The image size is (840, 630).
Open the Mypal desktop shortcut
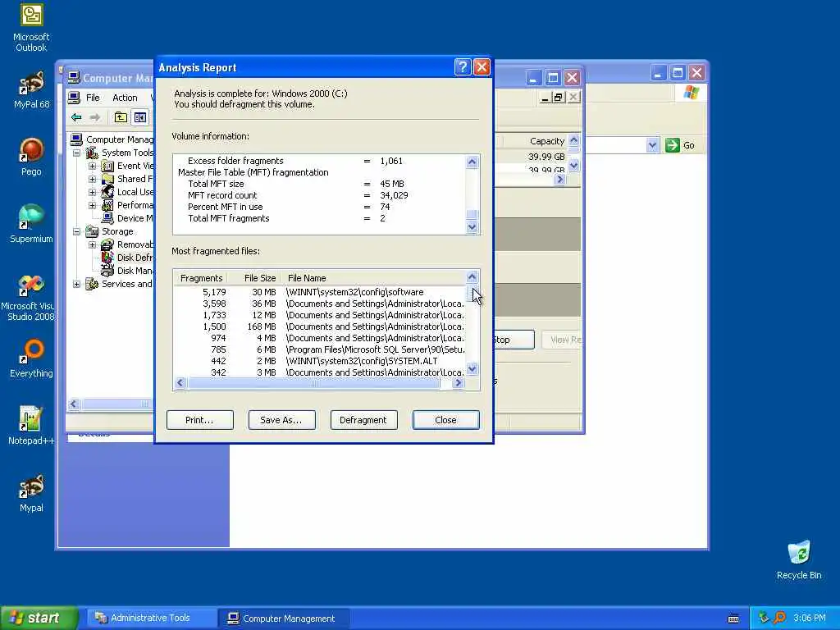pos(31,493)
